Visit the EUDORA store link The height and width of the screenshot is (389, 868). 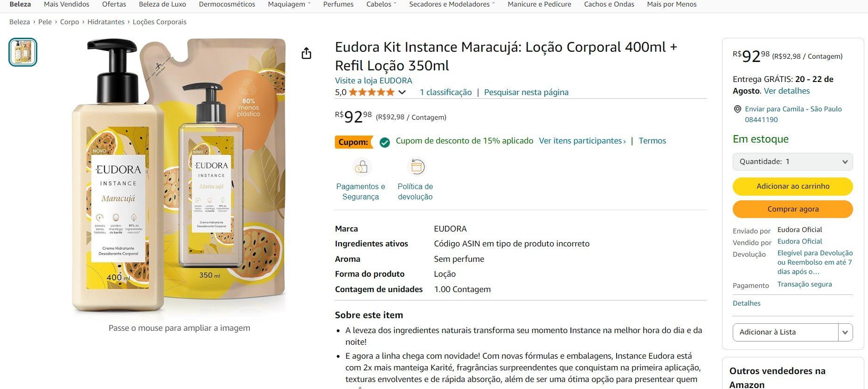tap(373, 81)
